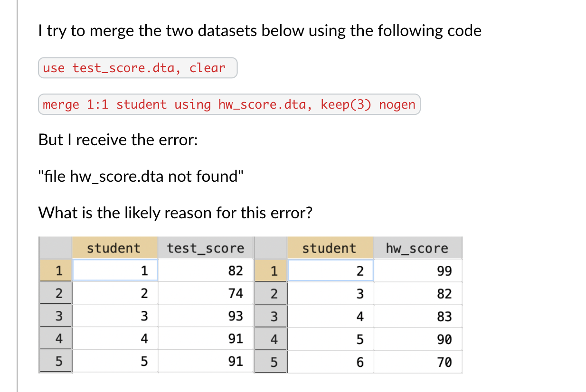Click row 1 header in the test_score table
Screen dimensions: 586x392
tap(56, 271)
